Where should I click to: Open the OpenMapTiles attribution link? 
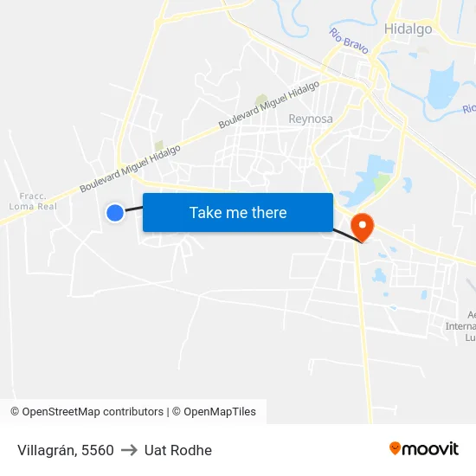pos(214,412)
